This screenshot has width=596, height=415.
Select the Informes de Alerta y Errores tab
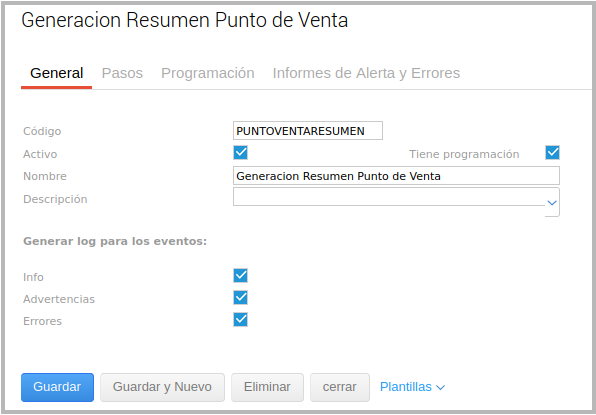[x=366, y=73]
